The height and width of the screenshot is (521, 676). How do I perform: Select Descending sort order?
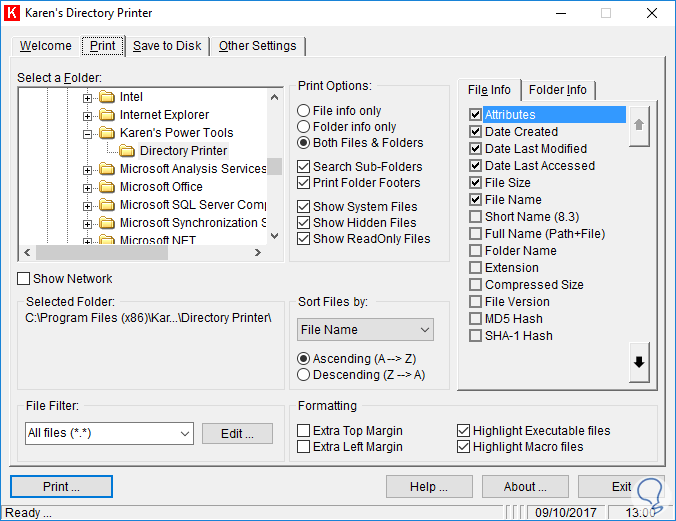(x=361, y=375)
